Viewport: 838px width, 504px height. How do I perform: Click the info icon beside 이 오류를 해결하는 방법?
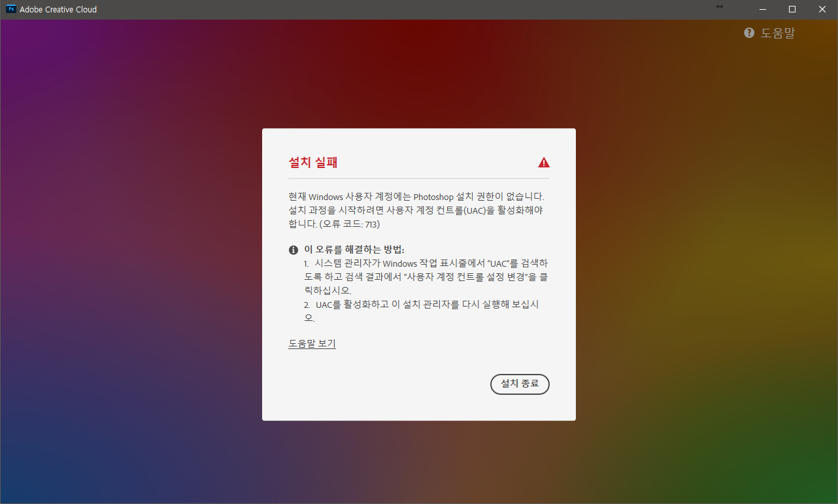click(293, 250)
